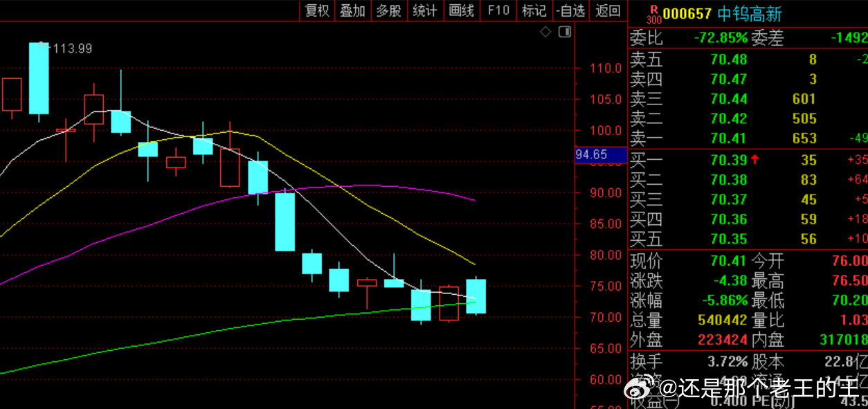The image size is (868, 409).
Task: Click the 量比 value 1.03
Action: click(853, 320)
